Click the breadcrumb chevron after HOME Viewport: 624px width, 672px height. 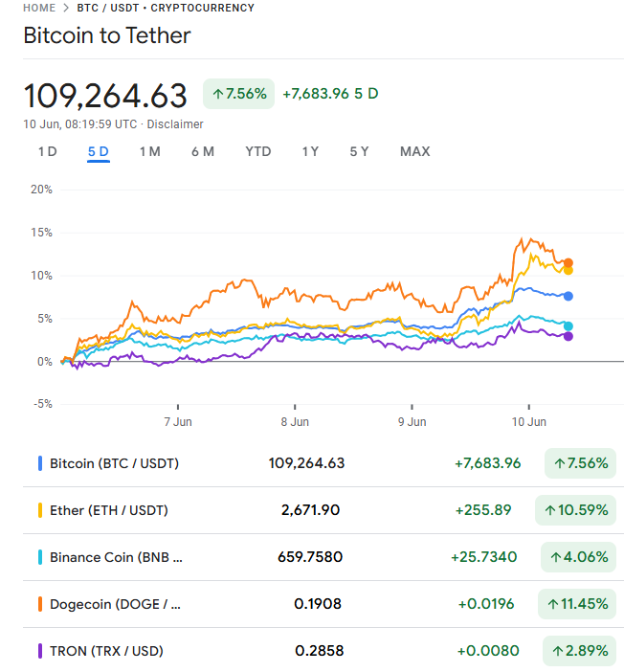(x=66, y=8)
